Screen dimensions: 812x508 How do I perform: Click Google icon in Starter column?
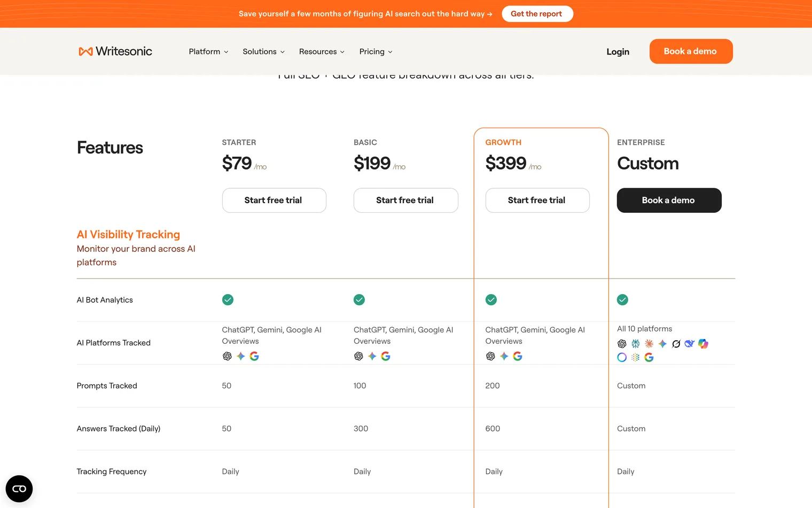[x=254, y=356]
